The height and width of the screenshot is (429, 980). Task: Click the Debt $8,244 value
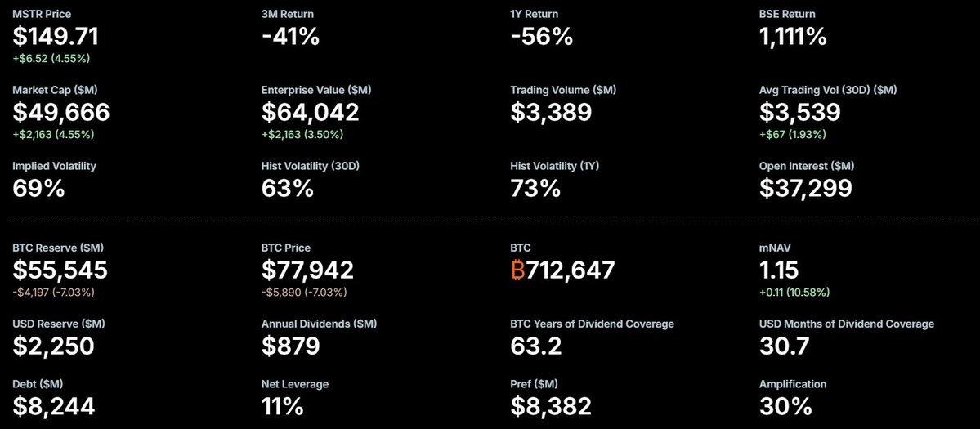[54, 406]
